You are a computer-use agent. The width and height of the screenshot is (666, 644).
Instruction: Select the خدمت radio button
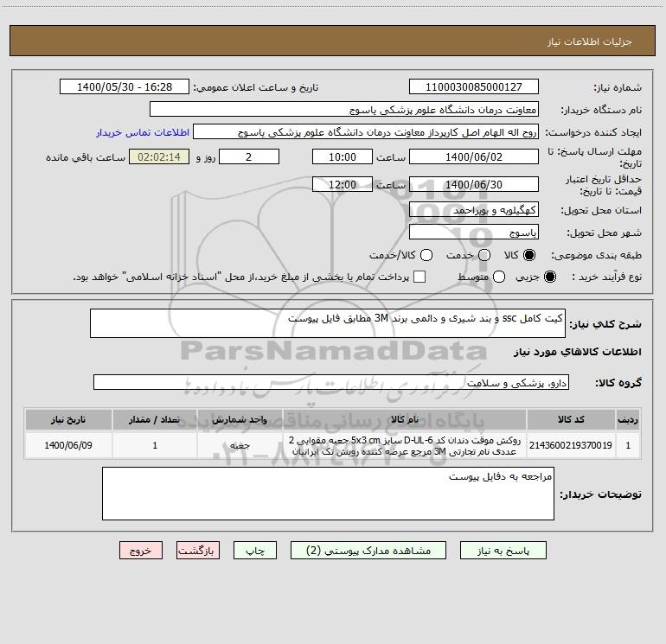(484, 255)
